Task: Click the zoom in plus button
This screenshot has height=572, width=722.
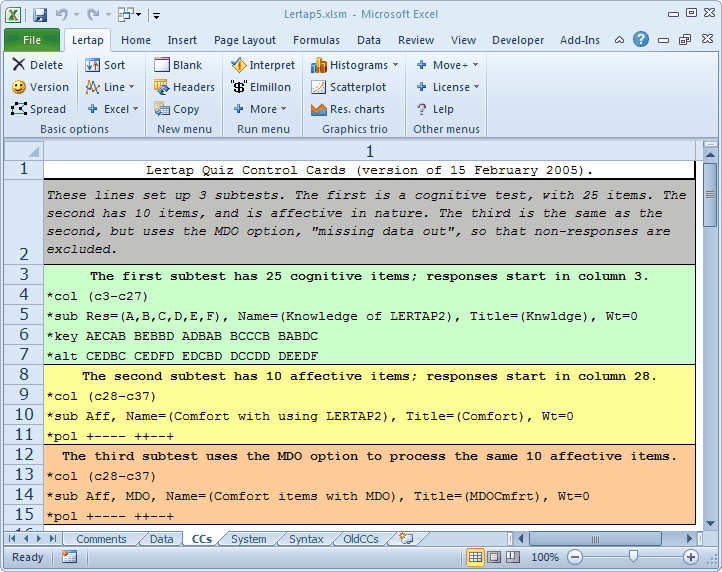Action: (x=690, y=557)
